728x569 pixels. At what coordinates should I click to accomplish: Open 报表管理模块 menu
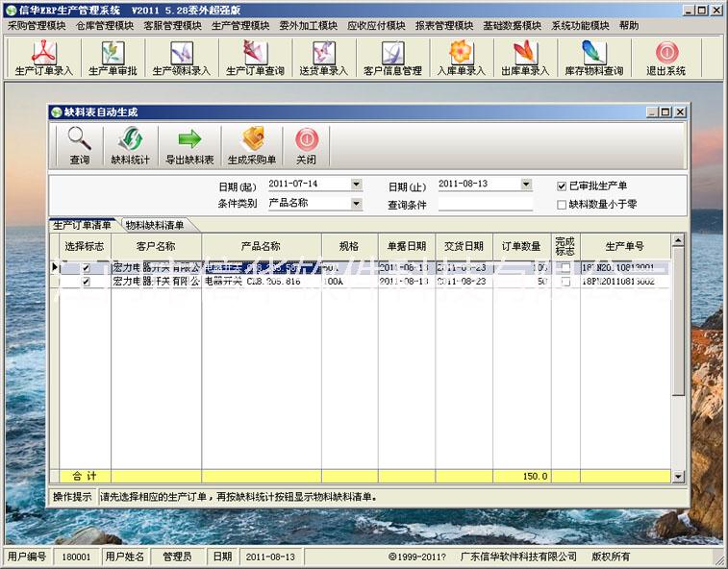[444, 26]
